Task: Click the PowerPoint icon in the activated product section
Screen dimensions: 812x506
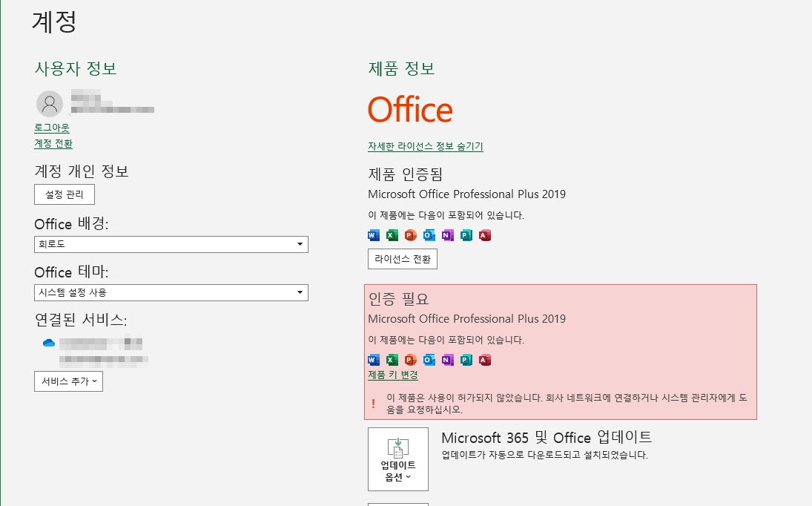Action: 411,236
